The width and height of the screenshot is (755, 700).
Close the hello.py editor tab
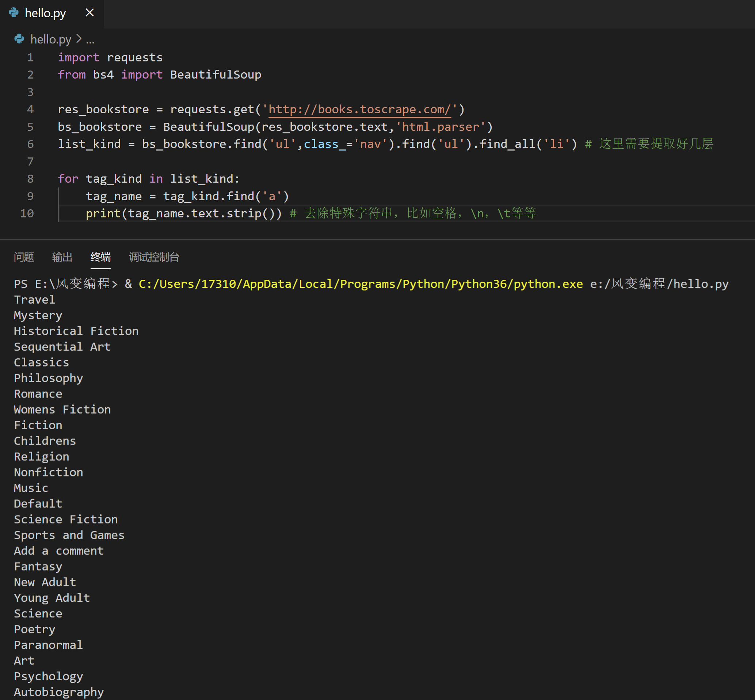click(90, 13)
